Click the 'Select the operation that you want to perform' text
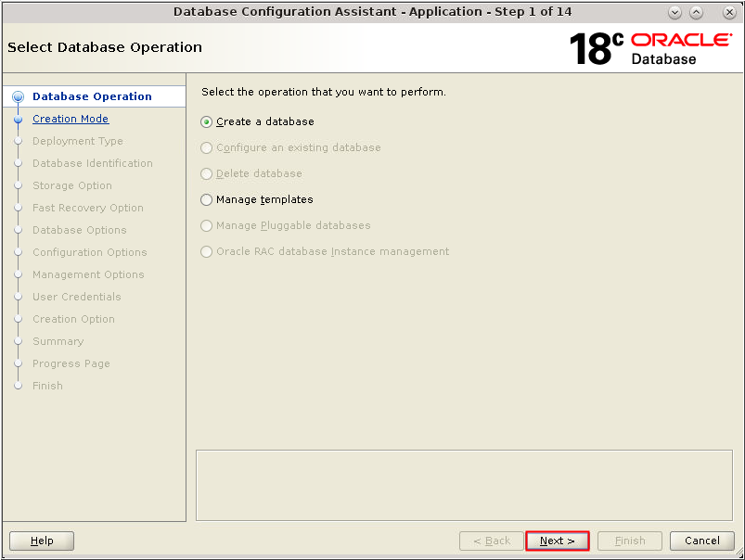Viewport: 745px width, 560px height. (x=324, y=92)
